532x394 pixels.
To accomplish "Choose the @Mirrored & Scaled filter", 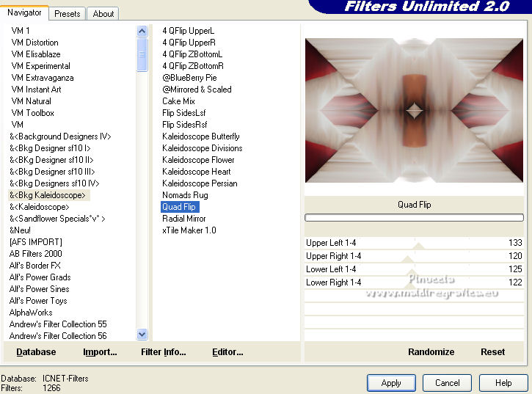I will point(197,90).
